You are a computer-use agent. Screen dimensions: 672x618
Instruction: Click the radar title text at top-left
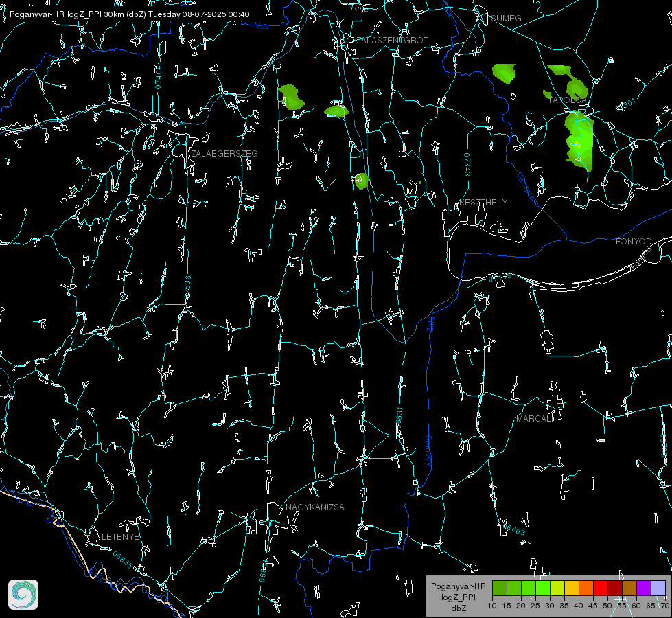point(130,14)
